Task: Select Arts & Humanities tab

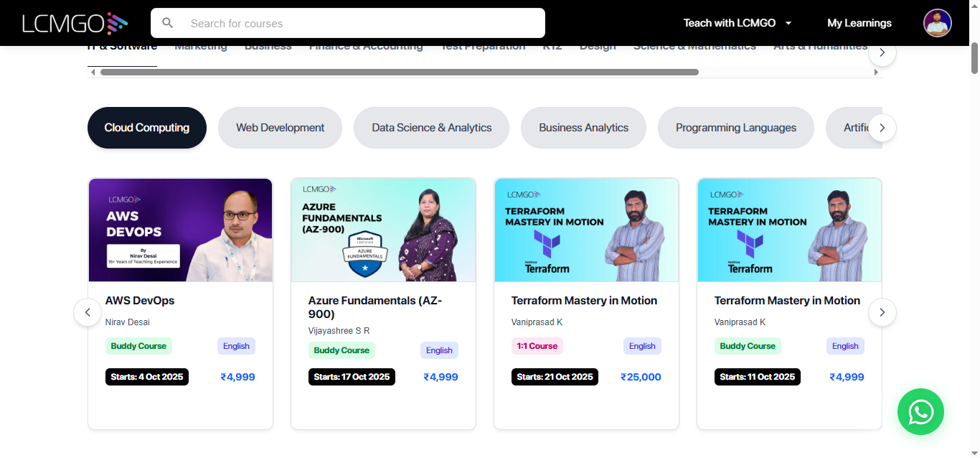Action: [821, 50]
